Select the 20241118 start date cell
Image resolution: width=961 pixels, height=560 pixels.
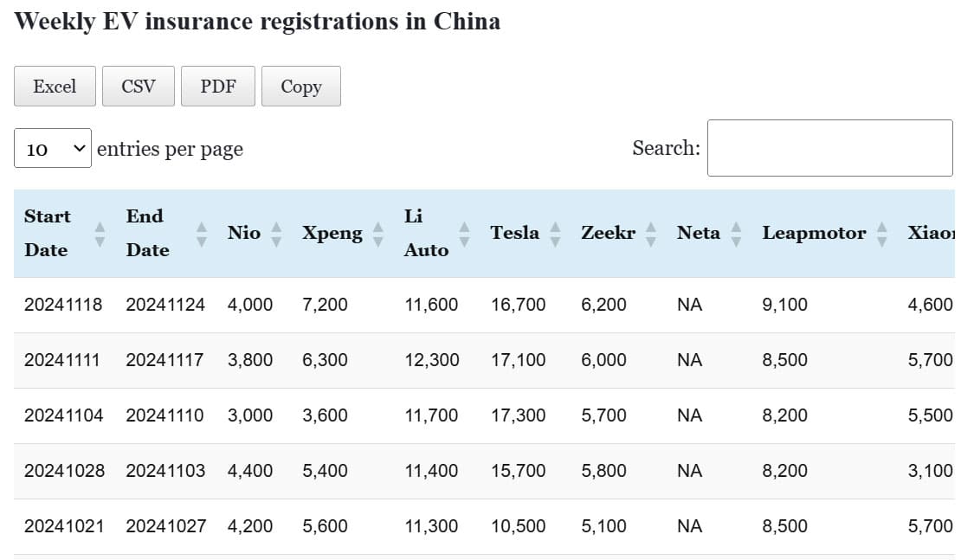tap(63, 305)
